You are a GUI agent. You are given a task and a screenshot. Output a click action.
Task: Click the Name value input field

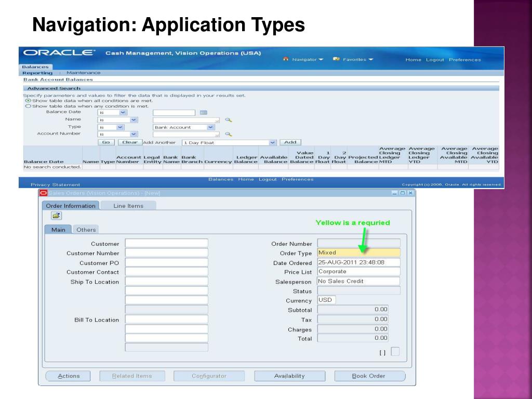coord(186,120)
